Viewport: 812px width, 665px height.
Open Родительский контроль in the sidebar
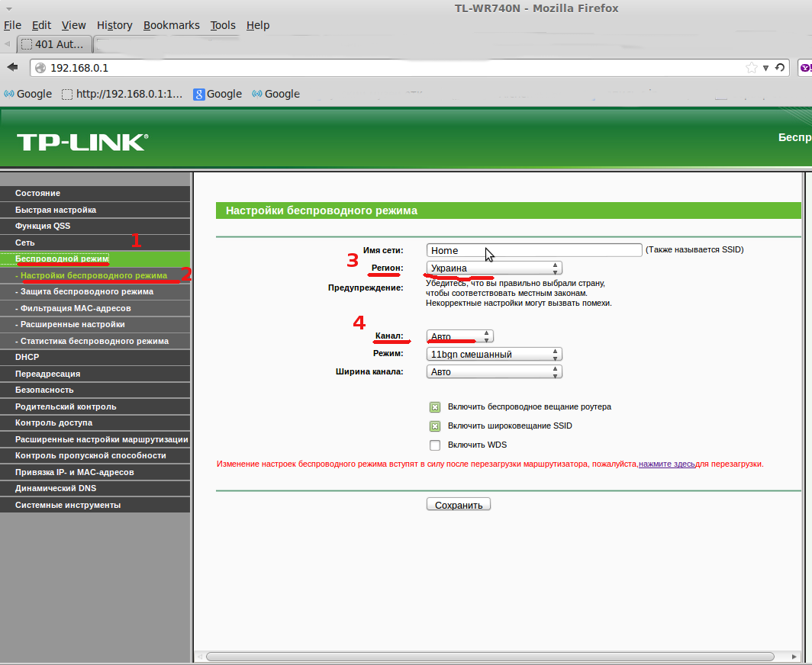tap(95, 406)
